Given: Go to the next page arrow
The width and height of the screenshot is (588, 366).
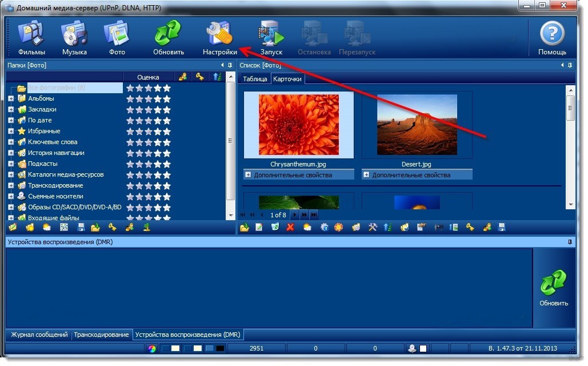Looking at the screenshot, I should 295,215.
